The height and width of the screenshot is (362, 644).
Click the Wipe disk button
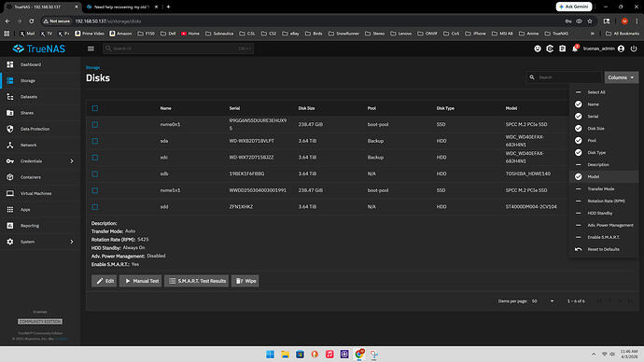point(245,281)
